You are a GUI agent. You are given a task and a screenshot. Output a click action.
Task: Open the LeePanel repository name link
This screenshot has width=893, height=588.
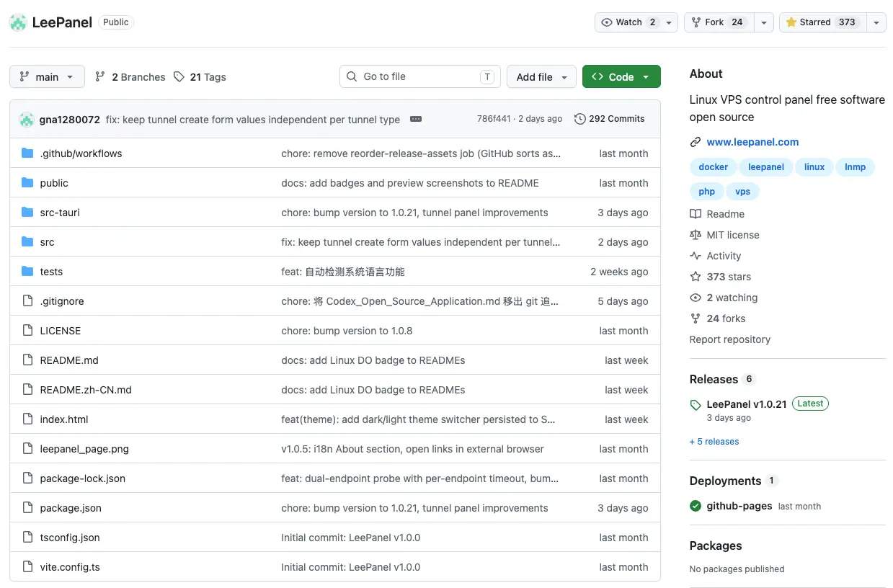tap(62, 22)
